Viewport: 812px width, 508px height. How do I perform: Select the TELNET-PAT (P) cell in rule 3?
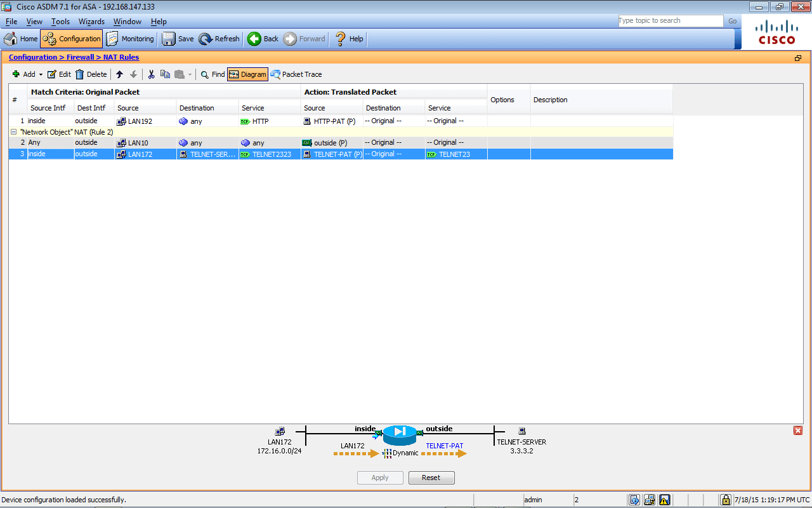point(332,154)
